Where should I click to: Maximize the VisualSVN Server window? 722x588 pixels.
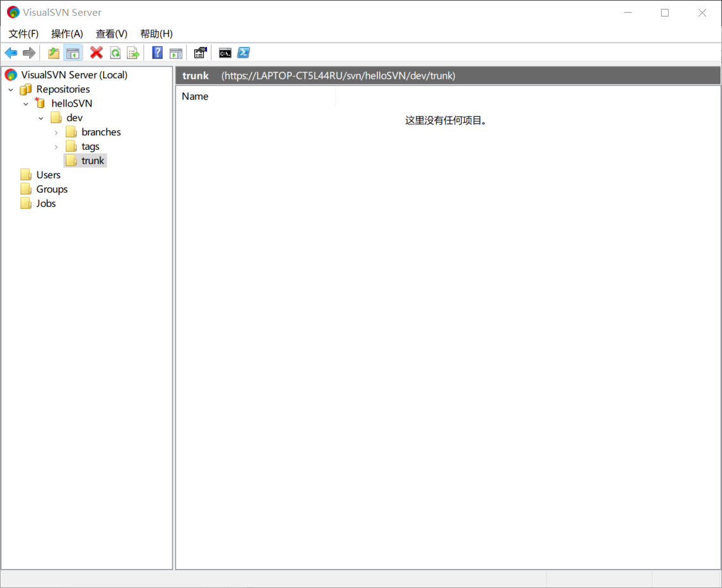click(x=665, y=13)
